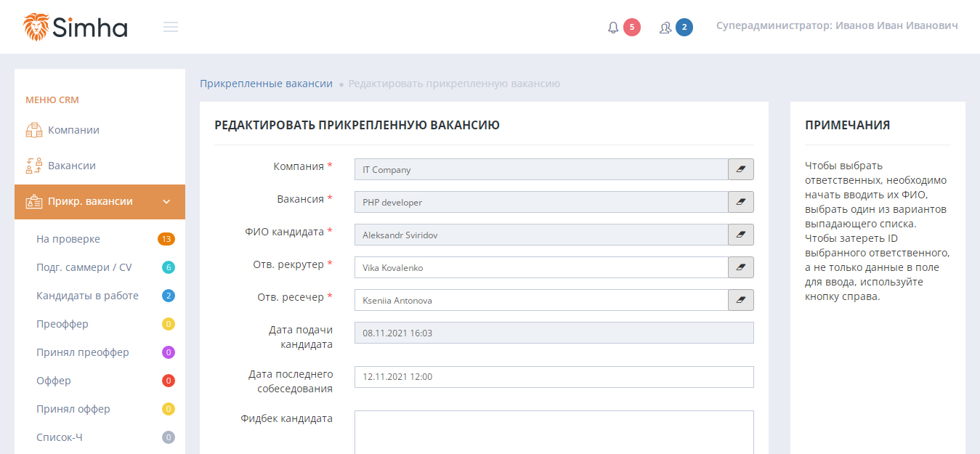The image size is (980, 454).
Task: Clear the Вакансия field with eraser
Action: coord(741,202)
